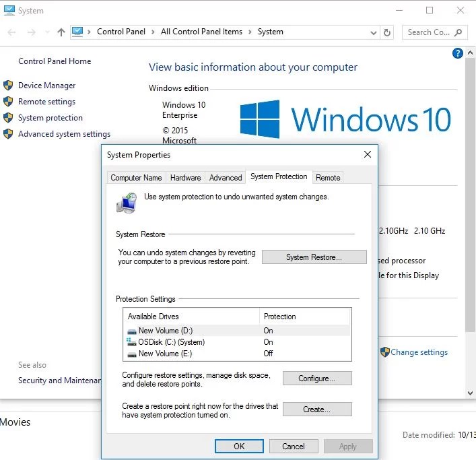This screenshot has width=476, height=460.
Task: Click Windows drive icon for OSDisk (C:)
Action: pos(131,342)
